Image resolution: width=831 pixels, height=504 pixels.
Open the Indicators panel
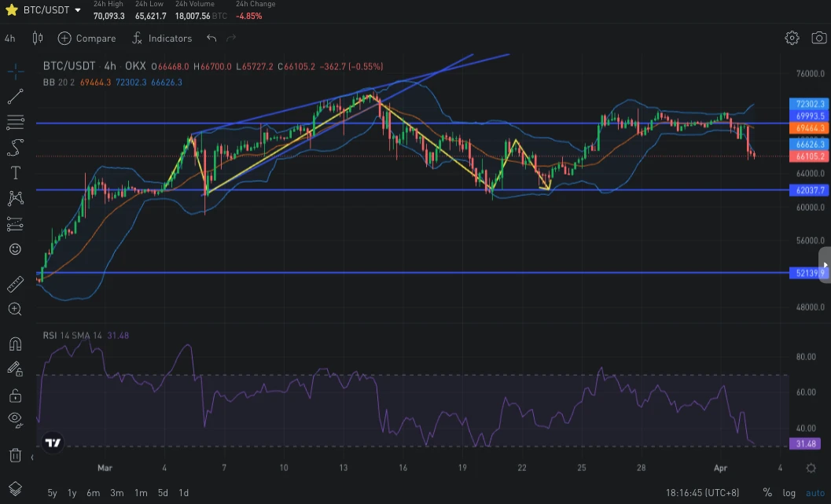162,38
